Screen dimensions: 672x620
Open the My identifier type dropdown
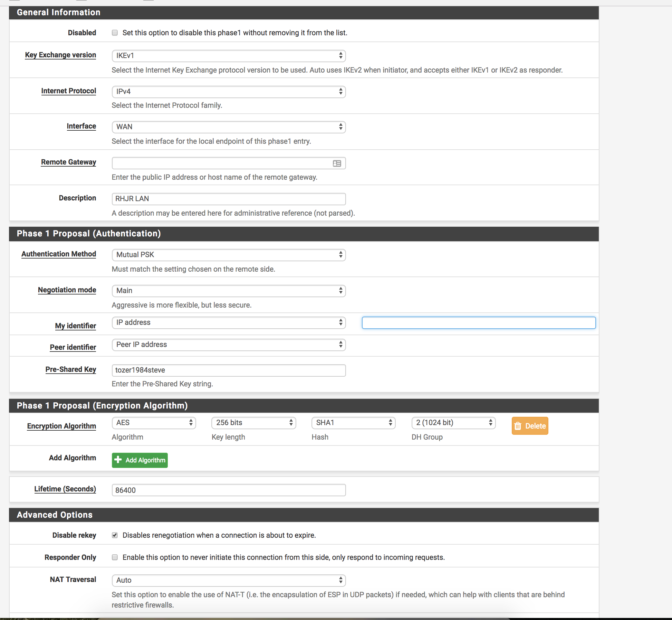tap(229, 322)
